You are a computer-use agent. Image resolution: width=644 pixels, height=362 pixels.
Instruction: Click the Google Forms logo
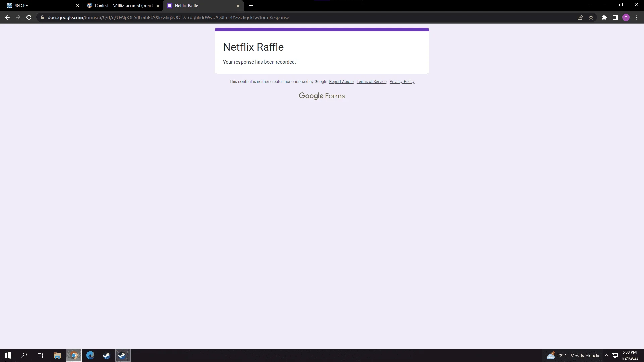pyautogui.click(x=322, y=96)
